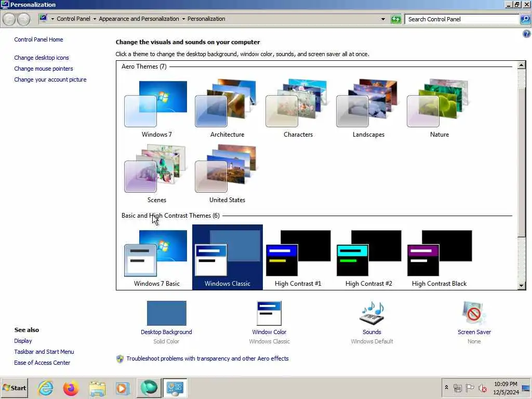Expand dropdown arrow after Control Panel breadcrumb
532x399 pixels.
pos(95,19)
